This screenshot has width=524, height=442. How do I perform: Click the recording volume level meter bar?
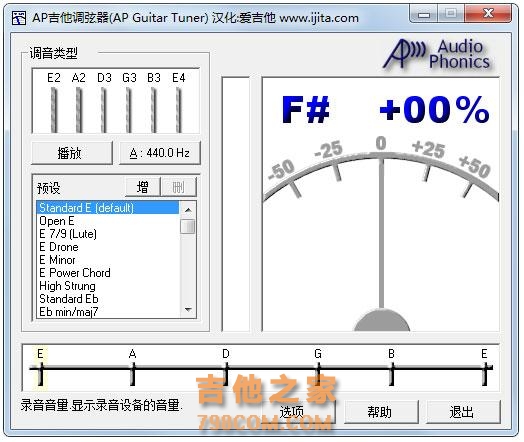point(236,204)
